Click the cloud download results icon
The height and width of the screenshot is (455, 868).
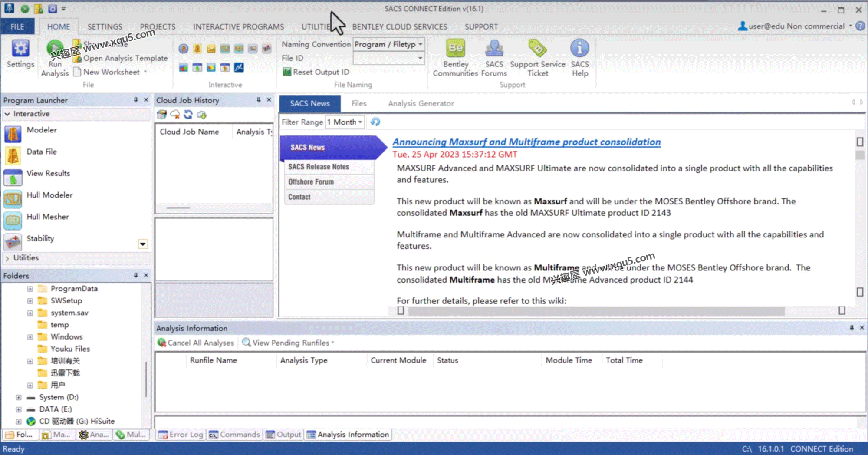coord(201,115)
